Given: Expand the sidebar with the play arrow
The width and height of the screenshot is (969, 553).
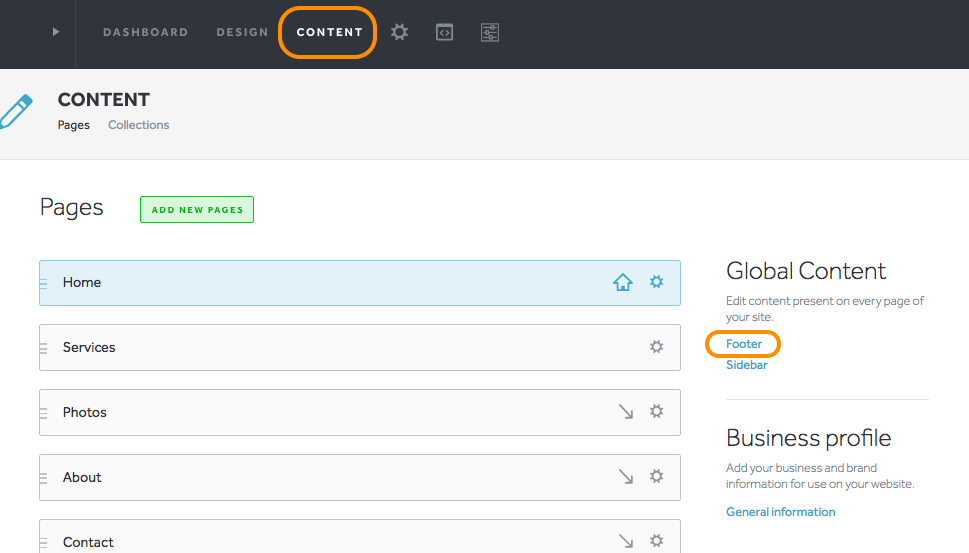Looking at the screenshot, I should [x=56, y=32].
